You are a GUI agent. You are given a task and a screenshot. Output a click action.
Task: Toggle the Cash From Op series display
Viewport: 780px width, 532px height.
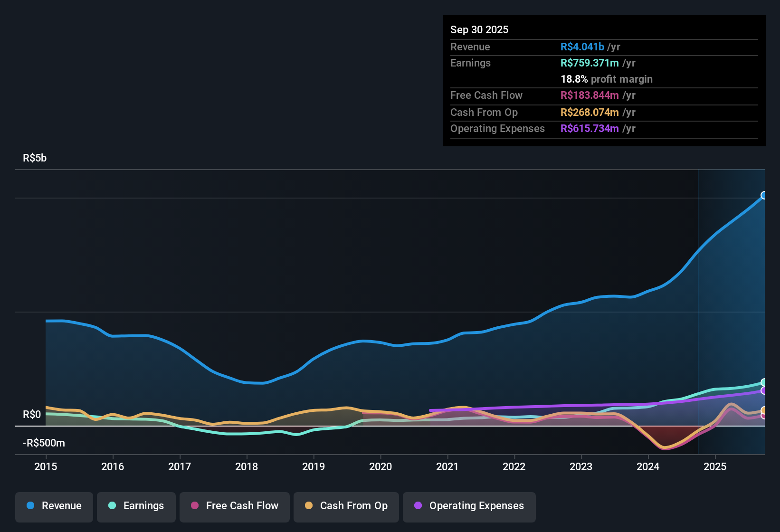(x=346, y=506)
